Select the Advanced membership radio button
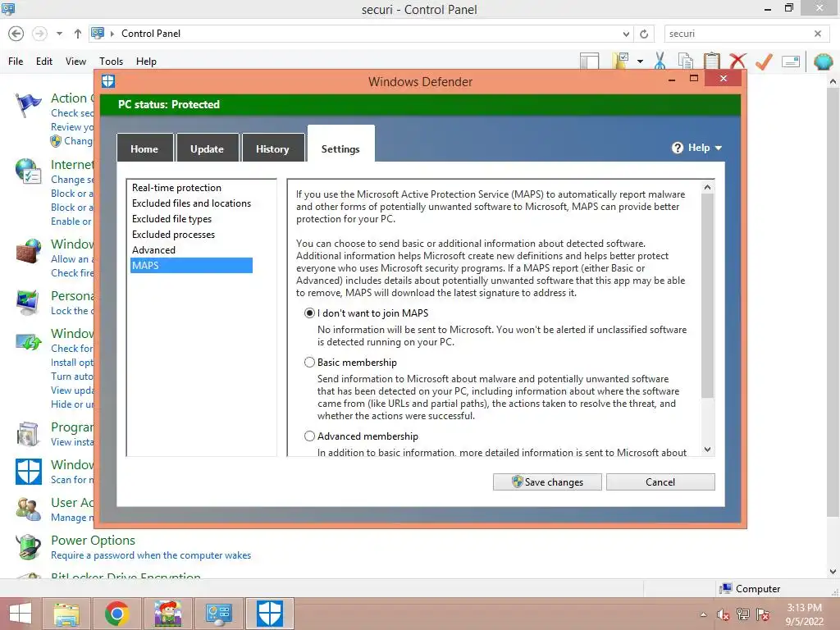Image resolution: width=840 pixels, height=630 pixels. 309,436
